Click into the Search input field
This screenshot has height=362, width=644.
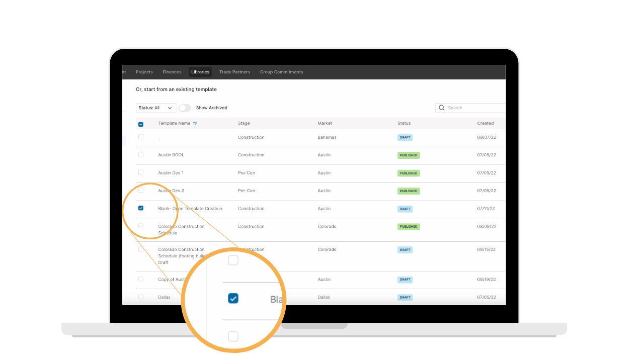point(473,108)
